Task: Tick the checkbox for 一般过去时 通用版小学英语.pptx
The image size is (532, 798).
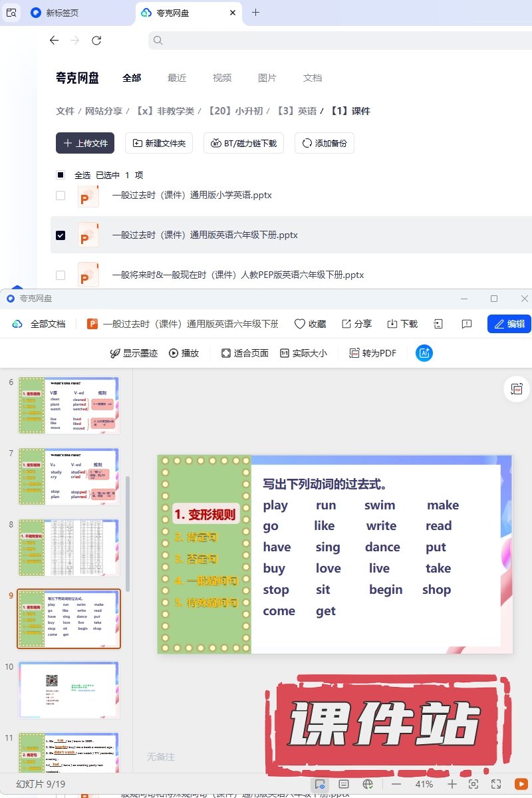Action: [61, 196]
